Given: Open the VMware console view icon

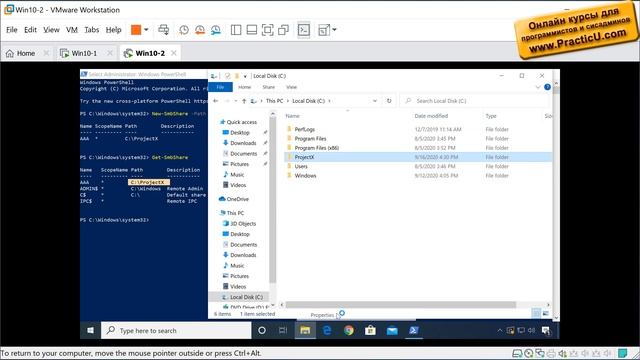Looking at the screenshot, I should (x=304, y=30).
